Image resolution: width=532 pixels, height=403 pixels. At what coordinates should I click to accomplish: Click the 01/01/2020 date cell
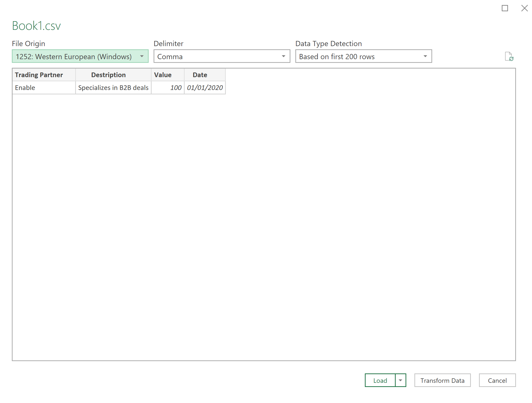coord(205,88)
